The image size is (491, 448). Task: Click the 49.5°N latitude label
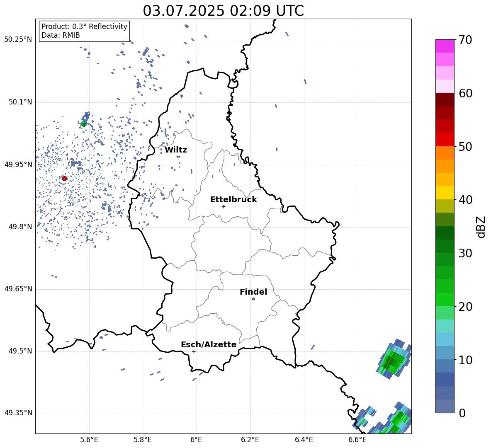[20, 351]
